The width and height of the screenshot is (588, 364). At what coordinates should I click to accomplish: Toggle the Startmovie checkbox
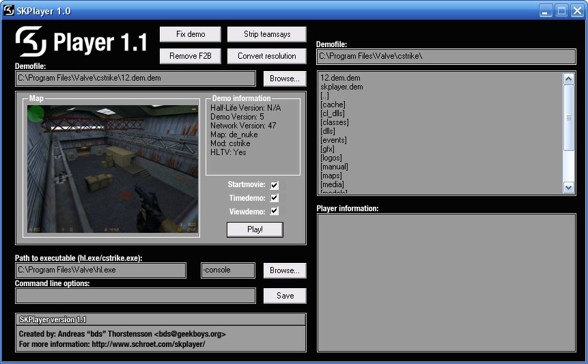click(275, 185)
